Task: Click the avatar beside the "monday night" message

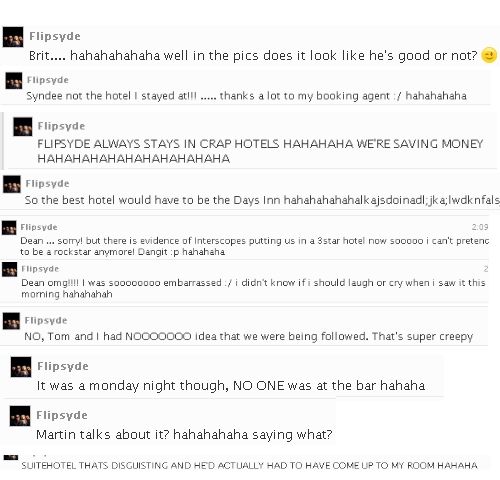Action: point(21,367)
